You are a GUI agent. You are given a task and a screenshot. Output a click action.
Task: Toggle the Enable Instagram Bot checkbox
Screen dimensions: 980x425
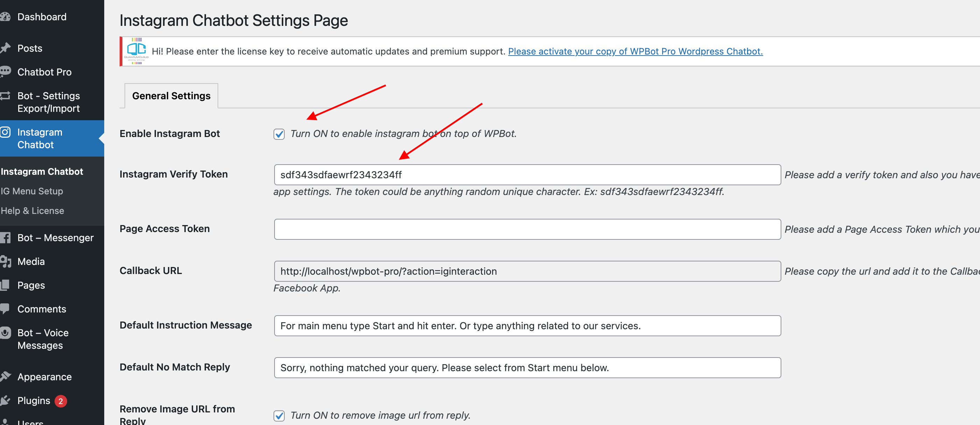279,134
